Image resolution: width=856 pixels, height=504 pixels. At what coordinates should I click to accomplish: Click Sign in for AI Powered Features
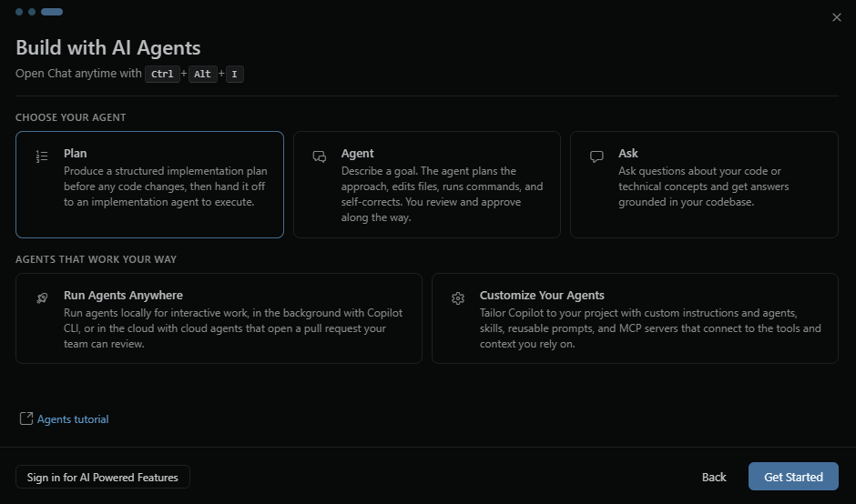[x=103, y=478]
